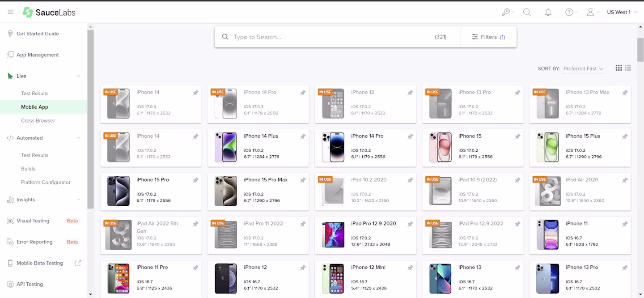The height and width of the screenshot is (298, 644).
Task: Pin the iPhone 15 Pro Max device
Action: [x=303, y=180]
